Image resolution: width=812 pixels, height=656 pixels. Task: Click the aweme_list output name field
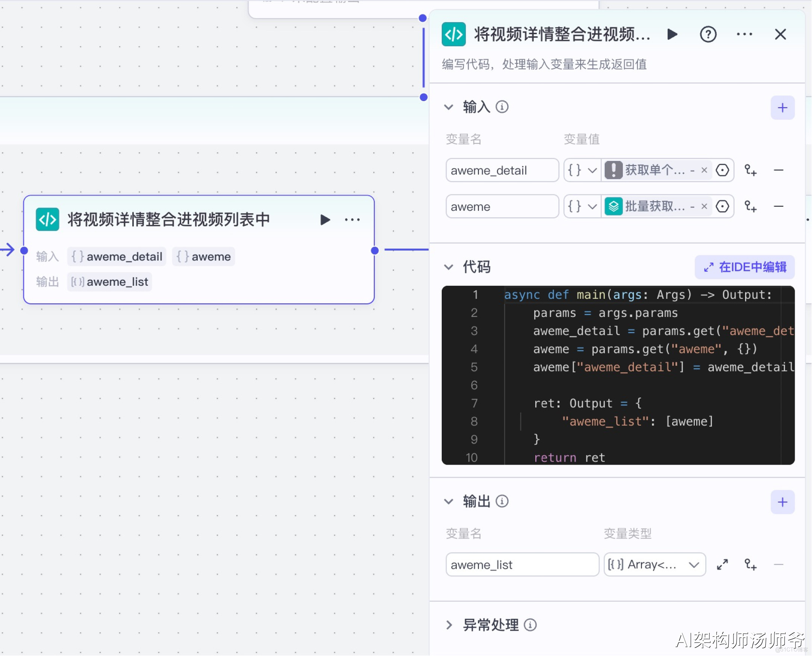click(x=522, y=565)
